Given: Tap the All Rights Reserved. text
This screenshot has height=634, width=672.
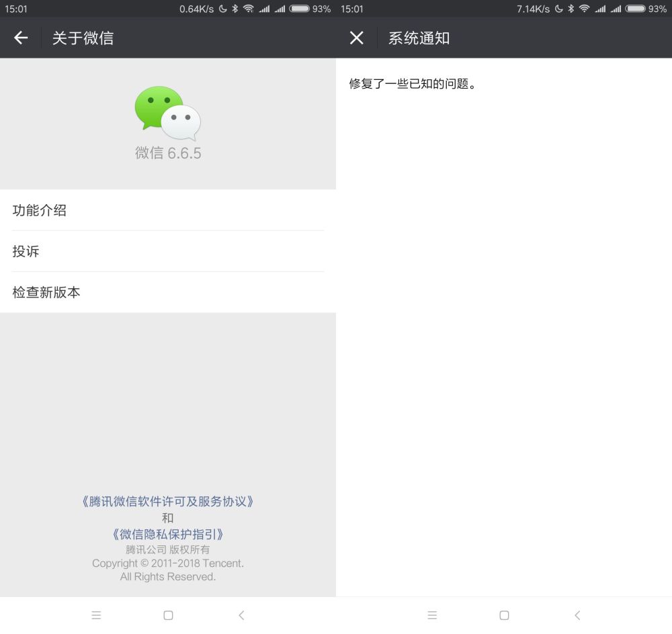Looking at the screenshot, I should [168, 577].
